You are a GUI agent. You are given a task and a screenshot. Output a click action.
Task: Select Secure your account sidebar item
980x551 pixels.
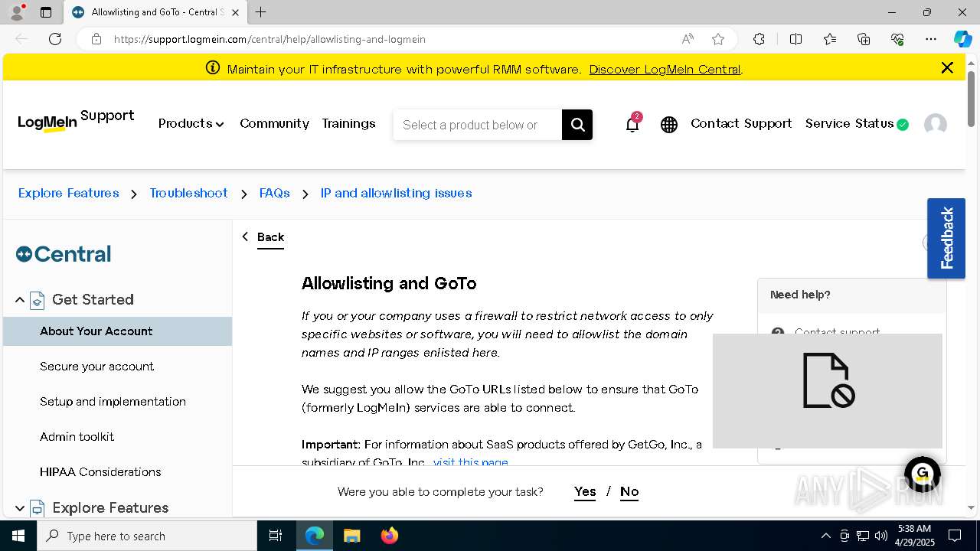pos(117,367)
